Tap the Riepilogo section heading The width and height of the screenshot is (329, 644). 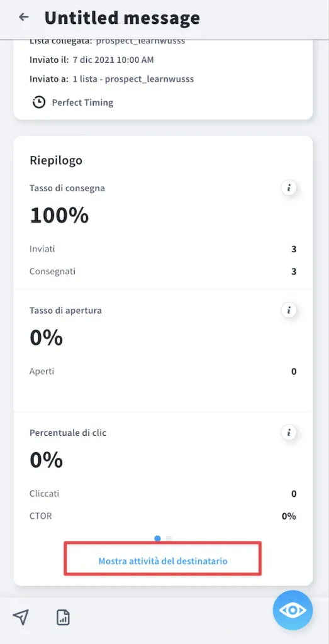(x=56, y=160)
